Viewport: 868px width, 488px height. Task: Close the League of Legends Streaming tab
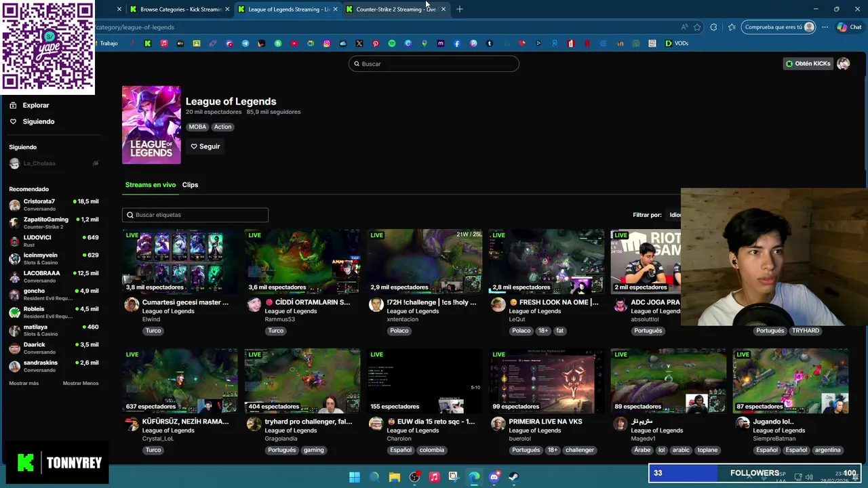pos(335,9)
